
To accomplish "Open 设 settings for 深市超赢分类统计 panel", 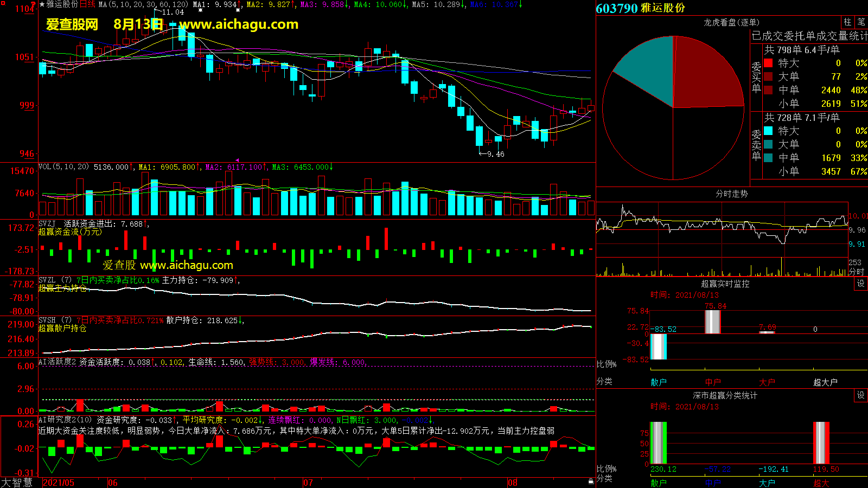I will (x=861, y=395).
